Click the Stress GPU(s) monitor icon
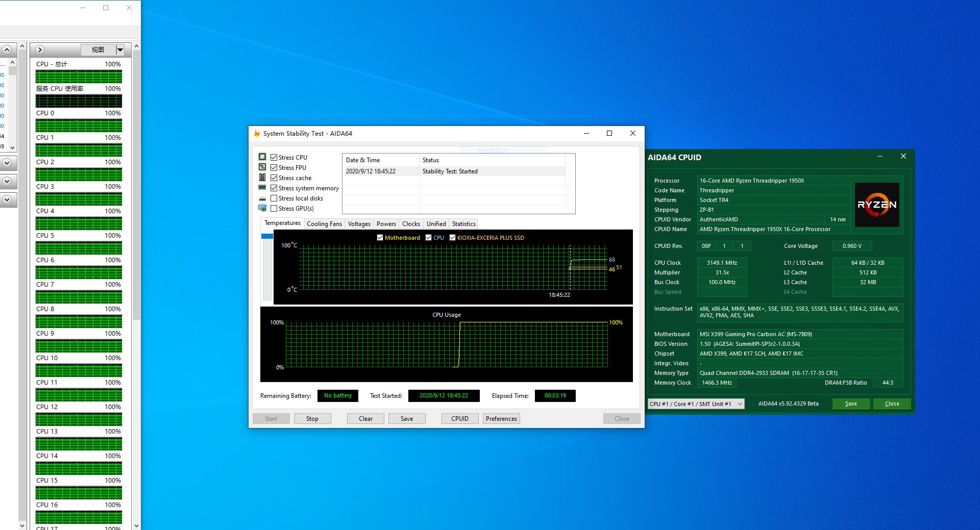Viewport: 980px width, 530px height. pyautogui.click(x=262, y=208)
